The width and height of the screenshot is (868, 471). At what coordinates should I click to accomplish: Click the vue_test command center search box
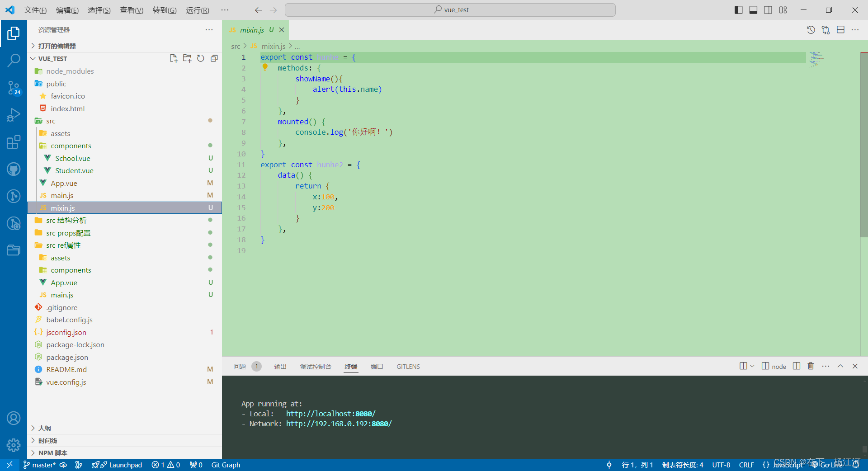pyautogui.click(x=450, y=10)
